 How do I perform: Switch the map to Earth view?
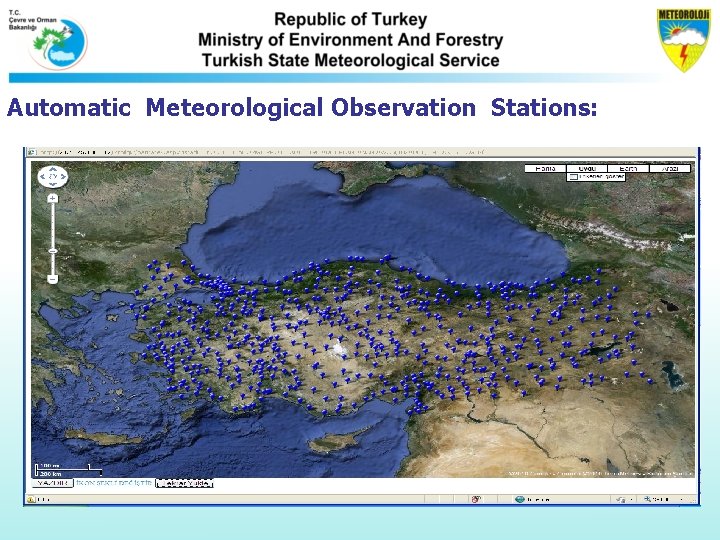point(628,169)
